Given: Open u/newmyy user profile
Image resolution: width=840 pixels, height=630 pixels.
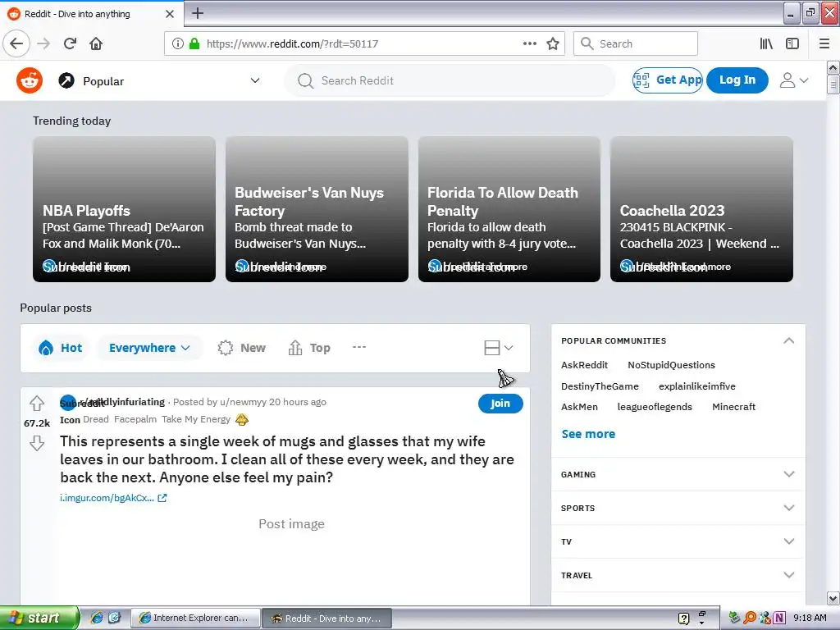Looking at the screenshot, I should [x=243, y=402].
